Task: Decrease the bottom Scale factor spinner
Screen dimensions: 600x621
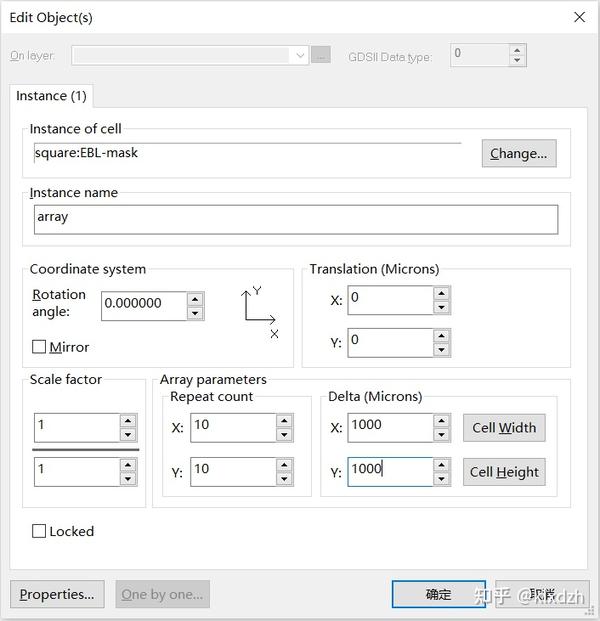Action: click(127, 479)
